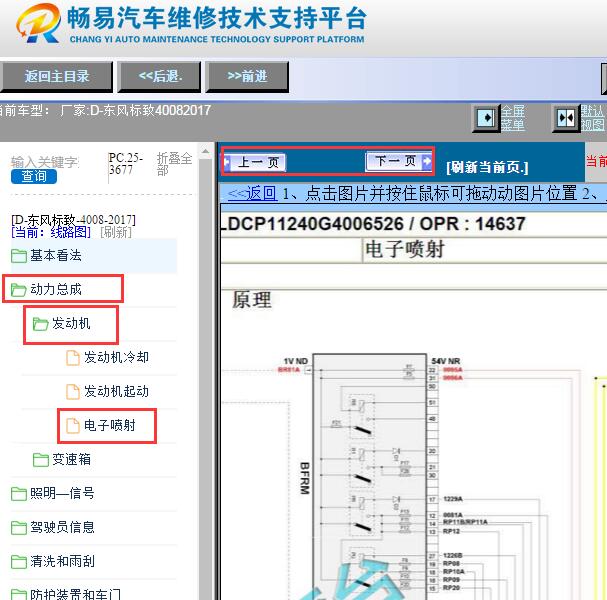This screenshot has width=607, height=600.
Task: Click the <<返回 link
Action: (252, 193)
